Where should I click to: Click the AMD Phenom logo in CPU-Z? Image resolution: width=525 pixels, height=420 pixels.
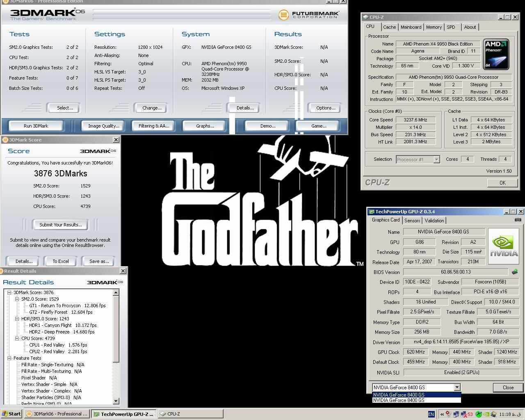(496, 54)
